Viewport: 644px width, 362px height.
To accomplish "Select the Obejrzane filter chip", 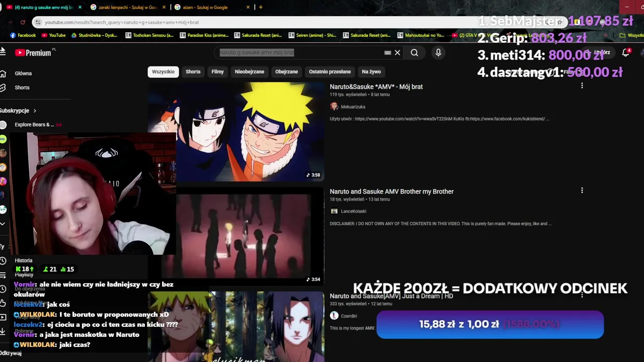I will (286, 71).
